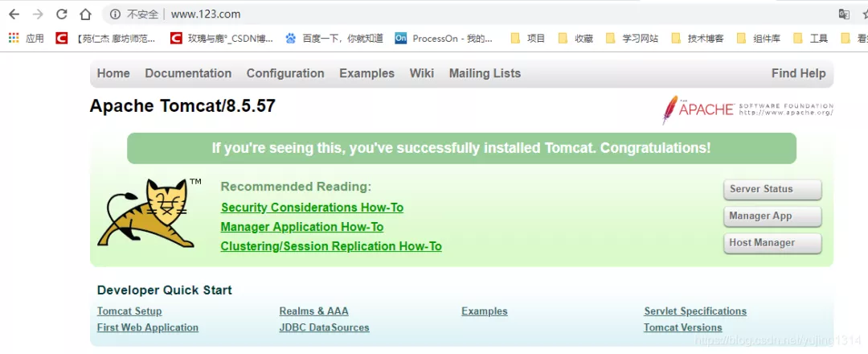The height and width of the screenshot is (354, 868).
Task: Open the browser home page icon
Action: [x=85, y=14]
